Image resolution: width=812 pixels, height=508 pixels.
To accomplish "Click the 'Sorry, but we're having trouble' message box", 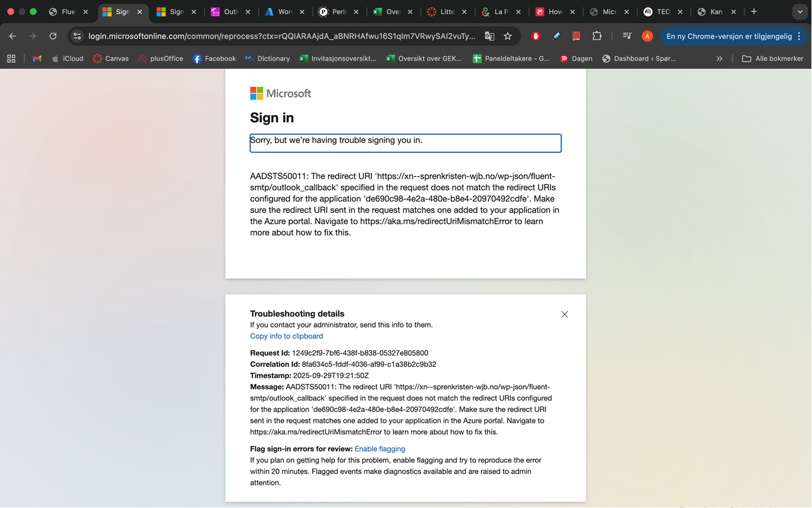I will click(x=406, y=143).
